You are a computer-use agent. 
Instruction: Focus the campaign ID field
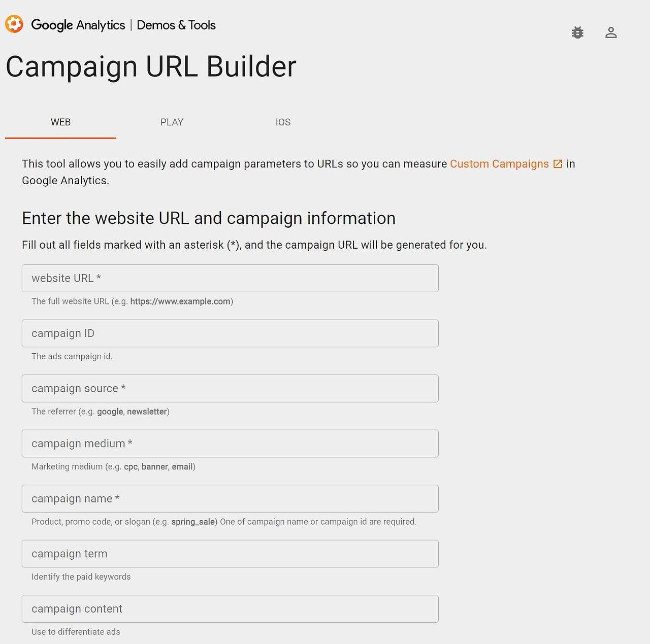pyautogui.click(x=230, y=333)
